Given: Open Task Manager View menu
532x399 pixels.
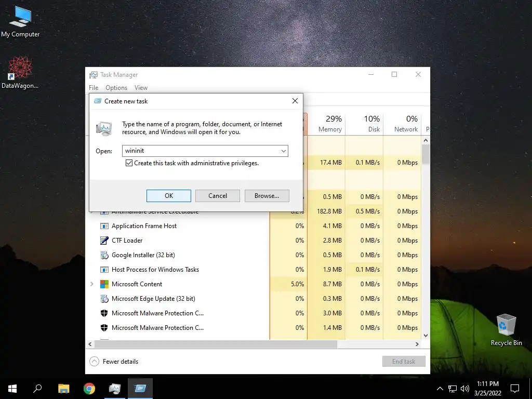Looking at the screenshot, I should (141, 88).
